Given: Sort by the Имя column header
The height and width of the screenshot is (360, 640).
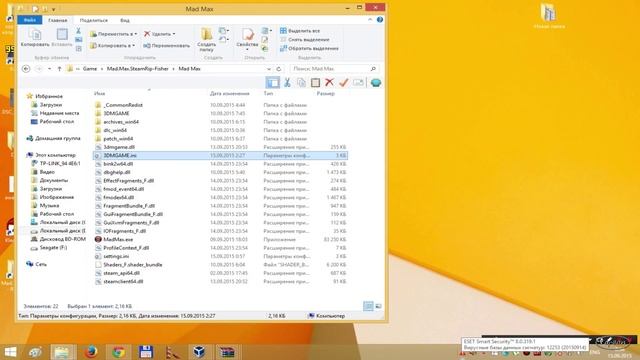Looking at the screenshot, I should pyautogui.click(x=100, y=93).
